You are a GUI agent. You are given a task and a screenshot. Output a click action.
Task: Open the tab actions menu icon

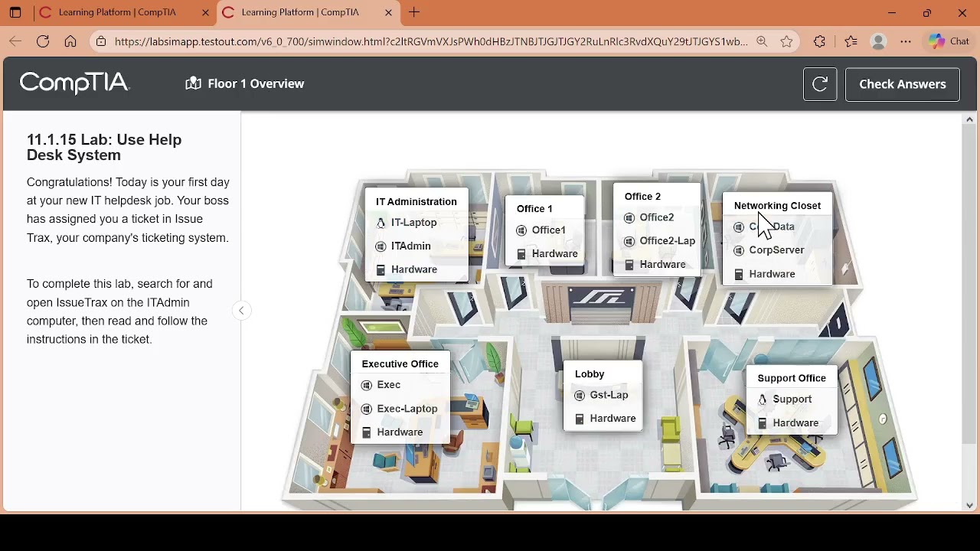click(15, 13)
